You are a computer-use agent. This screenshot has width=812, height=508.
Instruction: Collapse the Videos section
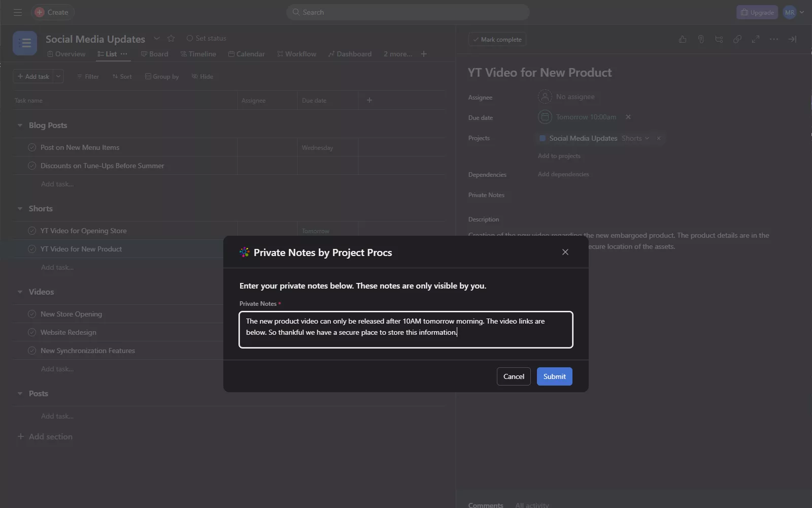(20, 292)
